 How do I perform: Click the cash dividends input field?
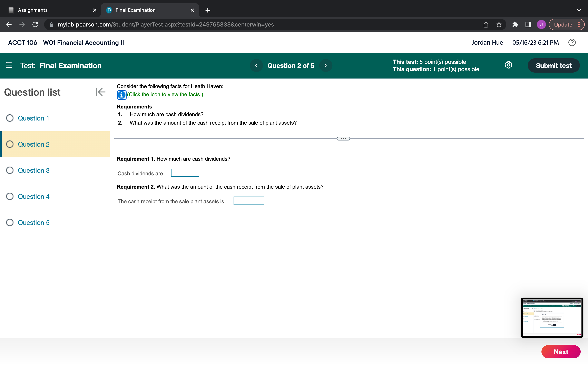click(185, 173)
